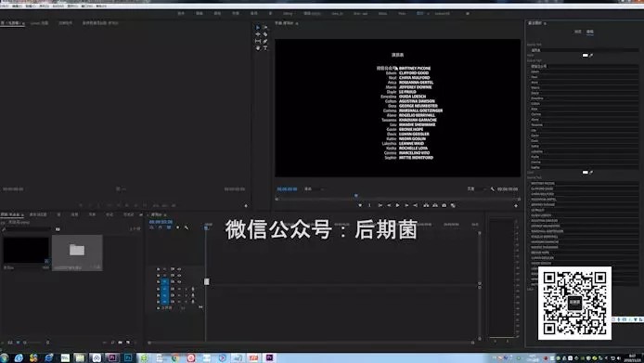Select the Hand tool
Screen dimensions: 644x363
[258, 48]
